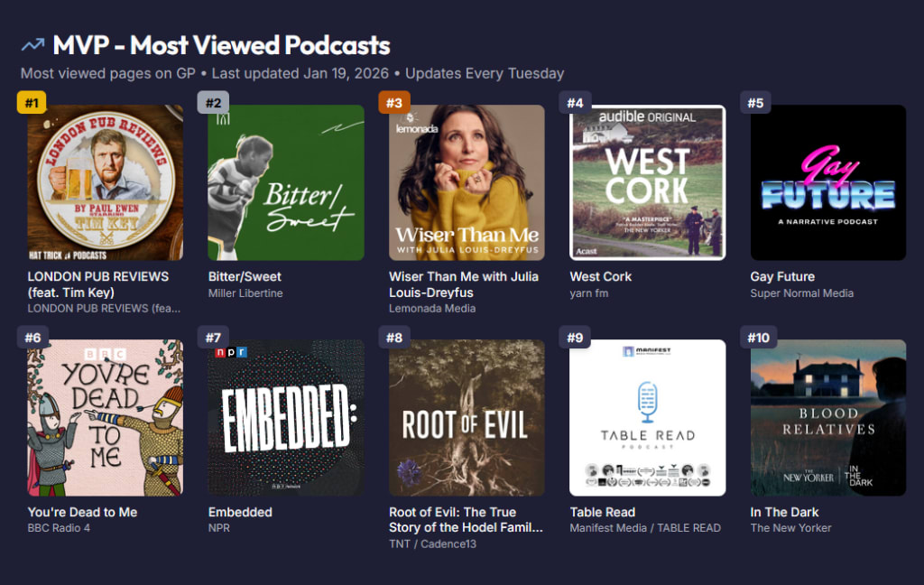This screenshot has height=585, width=924.
Task: Open the West Cork title link
Action: 600,276
